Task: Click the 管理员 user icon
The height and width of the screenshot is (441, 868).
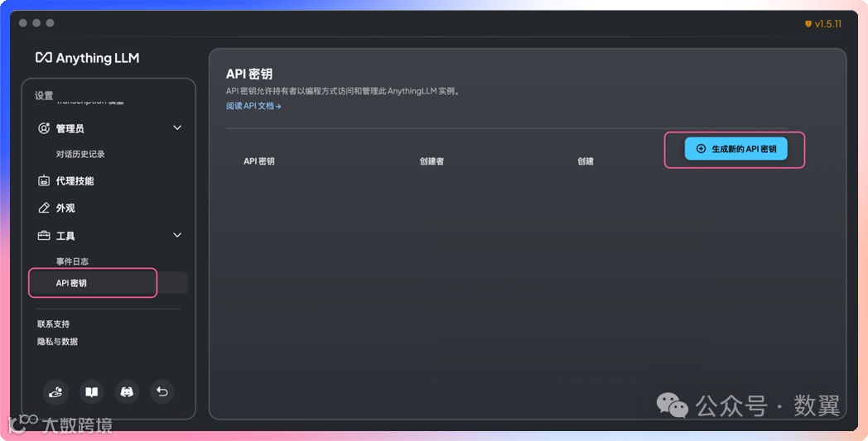Action: point(44,128)
